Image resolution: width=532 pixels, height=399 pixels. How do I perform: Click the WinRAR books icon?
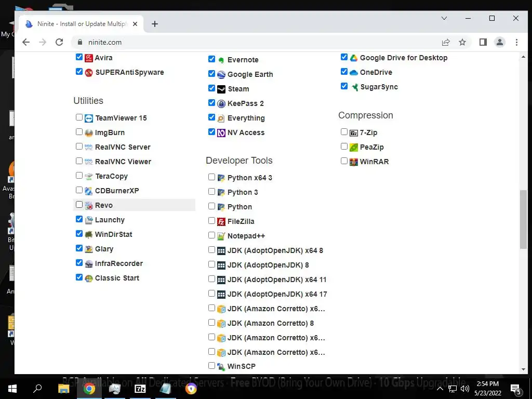(354, 162)
